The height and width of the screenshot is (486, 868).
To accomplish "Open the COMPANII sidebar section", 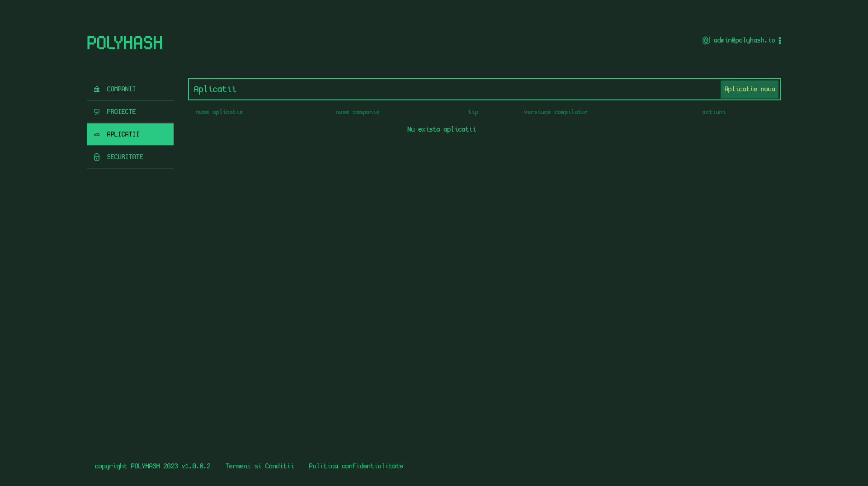I will click(121, 89).
